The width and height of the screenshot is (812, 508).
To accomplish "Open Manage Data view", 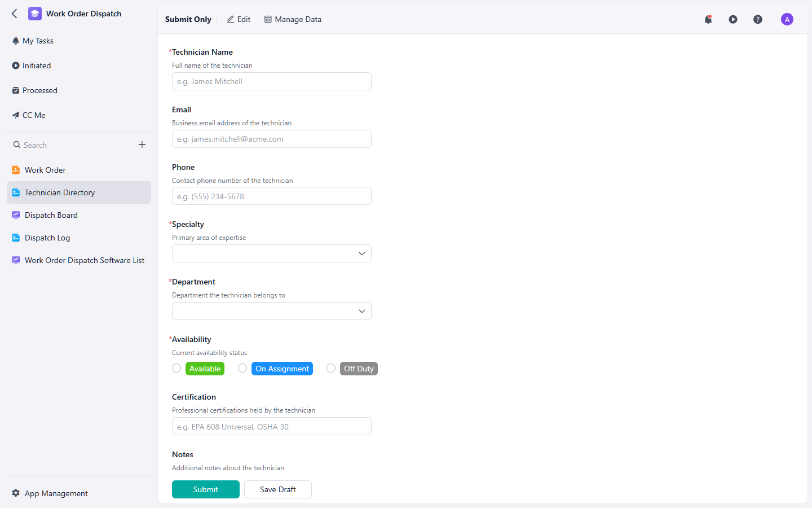I will pyautogui.click(x=293, y=19).
